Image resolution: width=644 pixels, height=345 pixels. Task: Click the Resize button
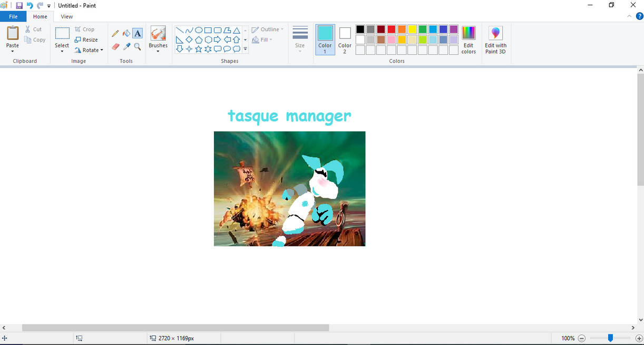pos(86,40)
